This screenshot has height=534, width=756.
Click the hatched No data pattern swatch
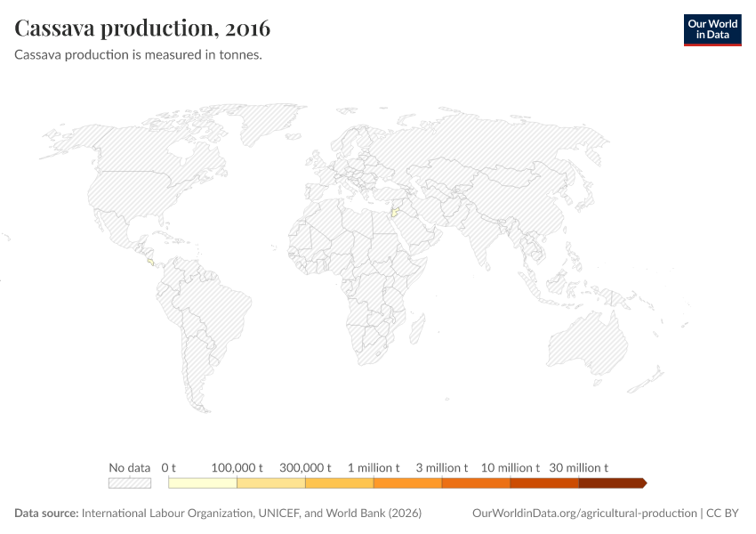[129, 481]
